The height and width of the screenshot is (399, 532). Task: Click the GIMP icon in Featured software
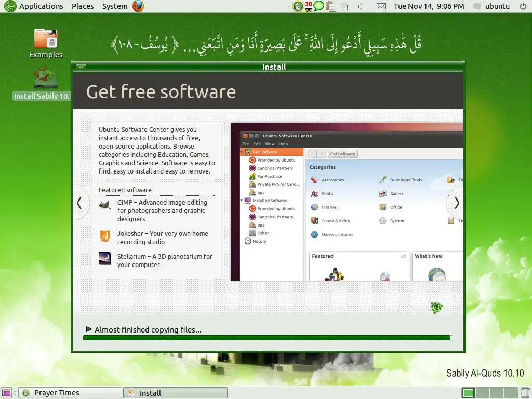click(105, 205)
